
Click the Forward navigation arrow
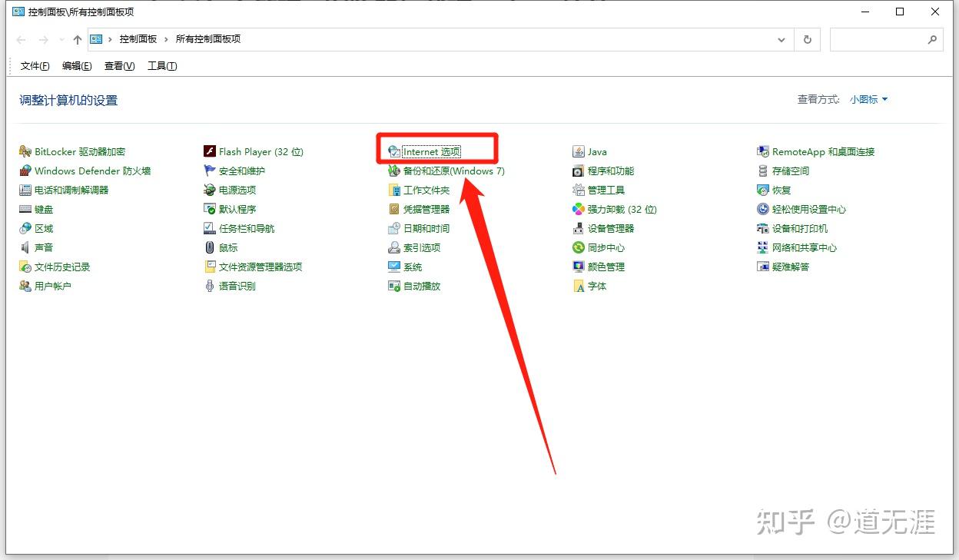44,39
